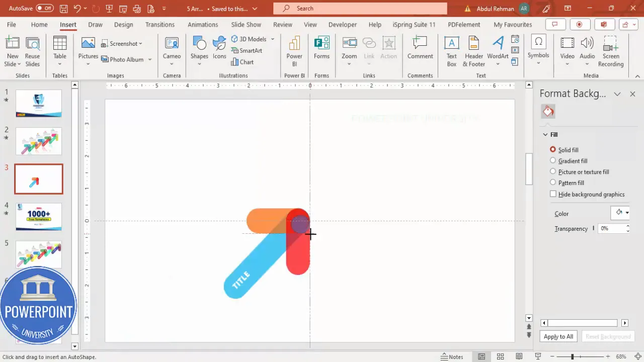Expand the Screenshot dropdown
This screenshot has width=644, height=362.
140,43
